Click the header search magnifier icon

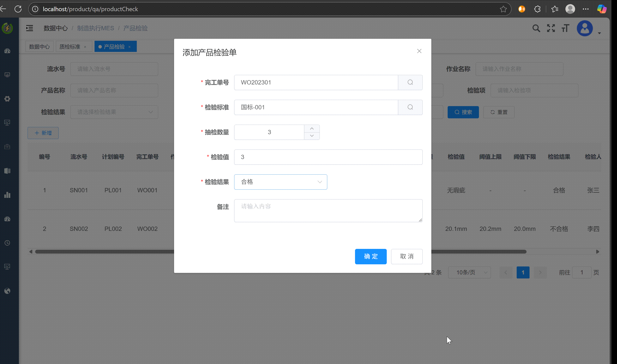coord(536,28)
